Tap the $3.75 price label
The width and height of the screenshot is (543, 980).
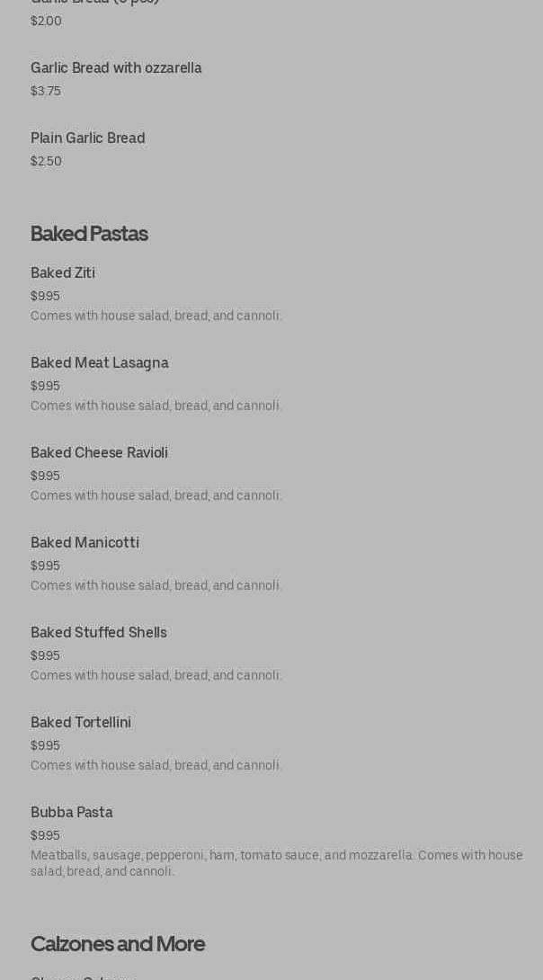click(x=46, y=91)
